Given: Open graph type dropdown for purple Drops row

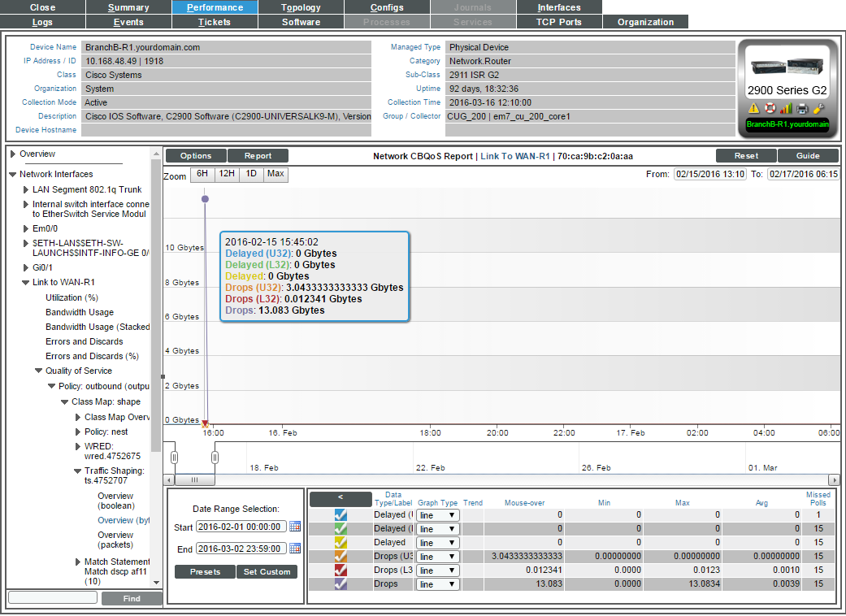Looking at the screenshot, I should click(x=437, y=584).
